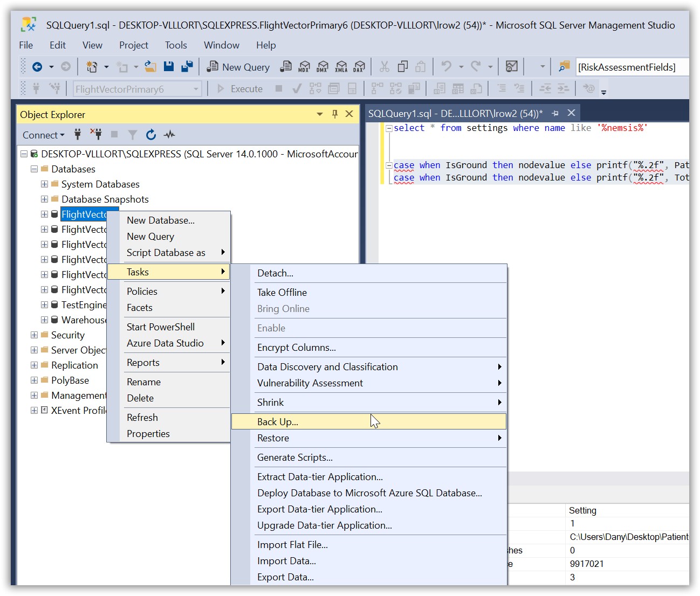Click inside the [RiskAssessmentFields] find box
Viewport: 700px width, 596px height.
pos(632,67)
